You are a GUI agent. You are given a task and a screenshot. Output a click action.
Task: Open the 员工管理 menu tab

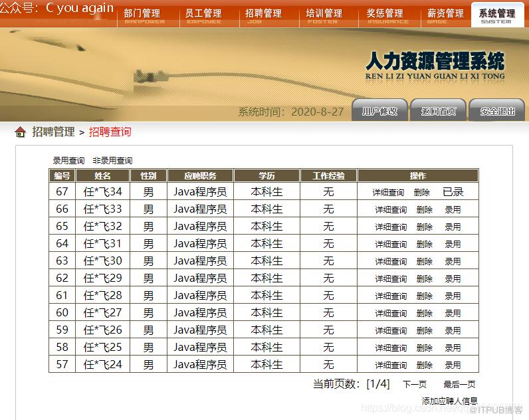coord(203,15)
